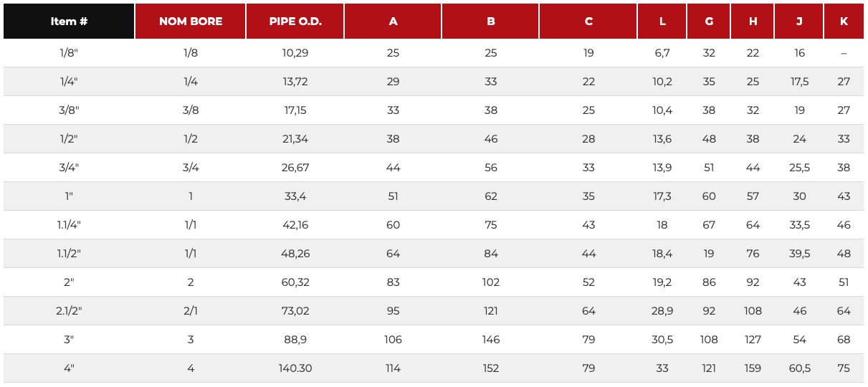Click the PIPE O.D. column header
The image size is (868, 387).
click(295, 21)
